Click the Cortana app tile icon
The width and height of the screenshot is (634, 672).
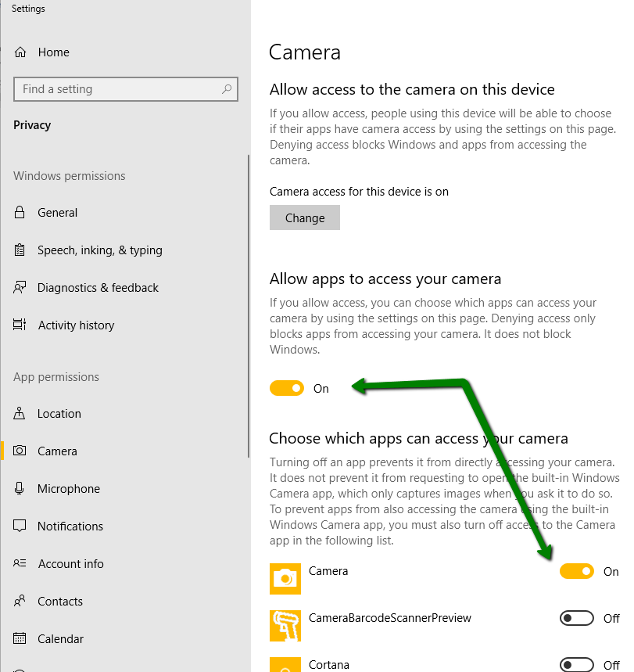pos(285,665)
